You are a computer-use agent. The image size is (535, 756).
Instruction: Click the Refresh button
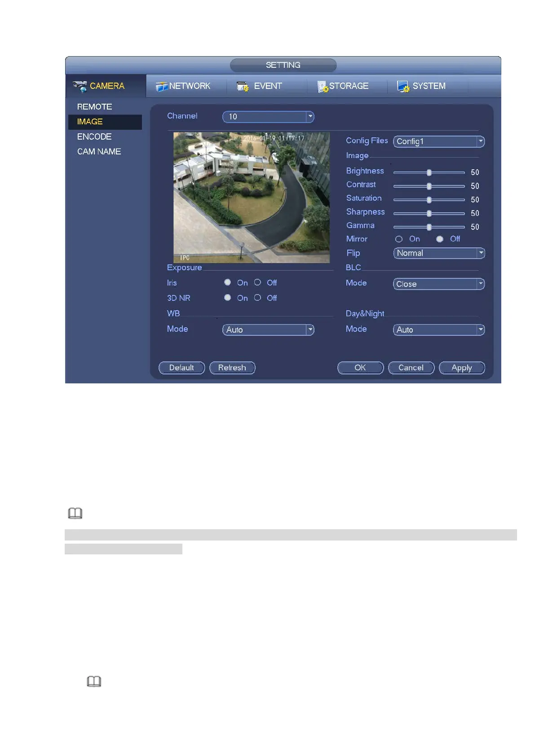pos(232,368)
